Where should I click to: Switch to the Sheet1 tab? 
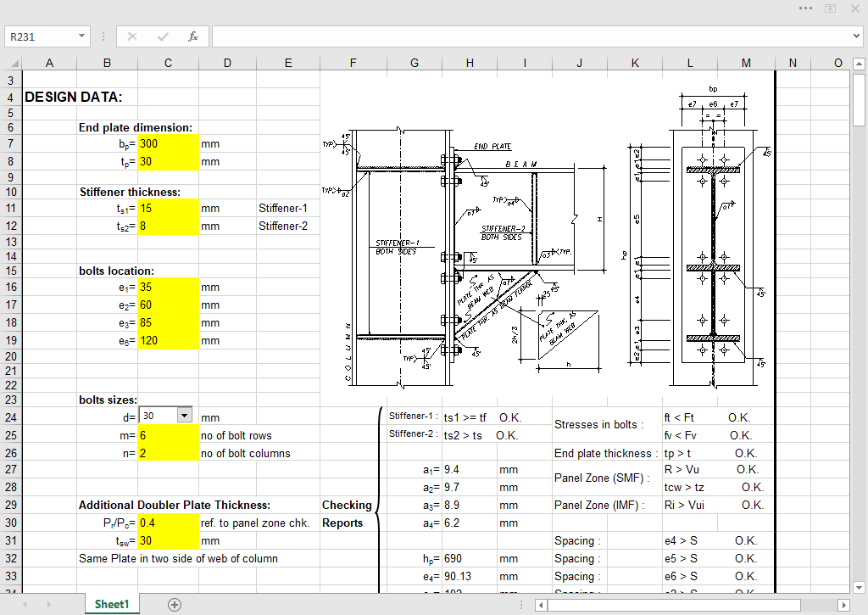[x=112, y=604]
